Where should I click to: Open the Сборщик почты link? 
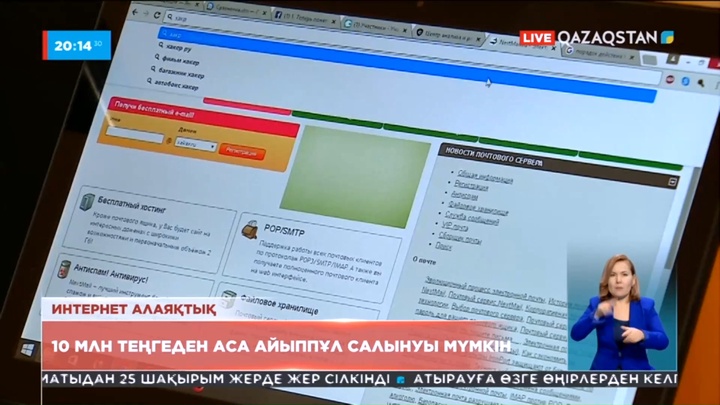pyautogui.click(x=460, y=237)
